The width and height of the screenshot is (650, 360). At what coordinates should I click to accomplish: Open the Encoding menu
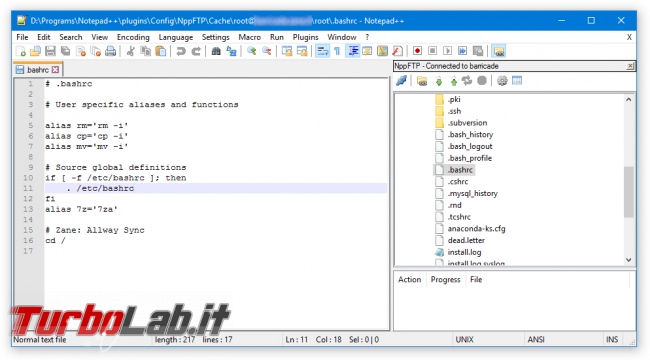(133, 37)
